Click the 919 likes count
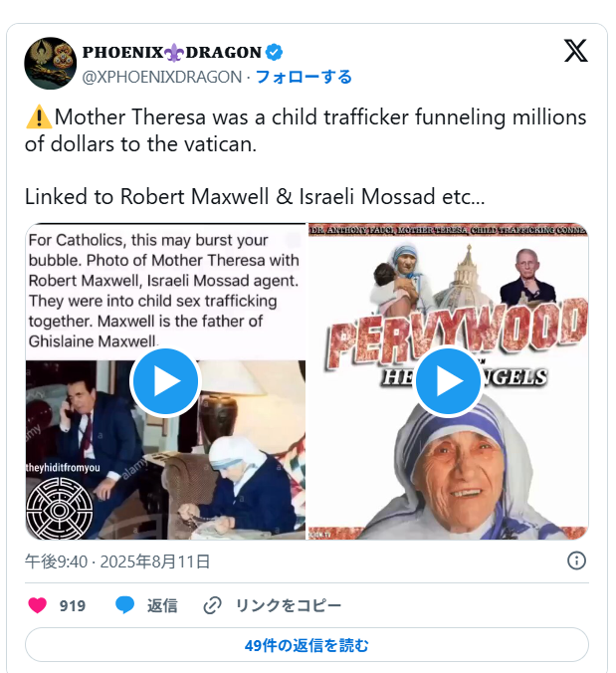 [x=73, y=605]
